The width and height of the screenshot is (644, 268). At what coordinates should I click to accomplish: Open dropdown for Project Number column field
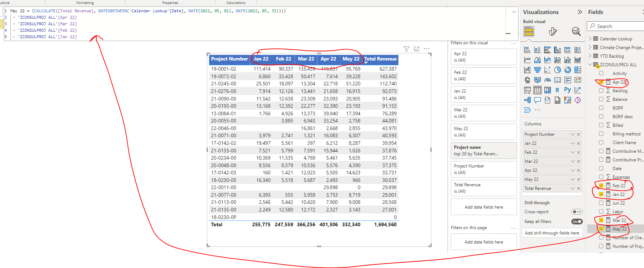[572, 134]
